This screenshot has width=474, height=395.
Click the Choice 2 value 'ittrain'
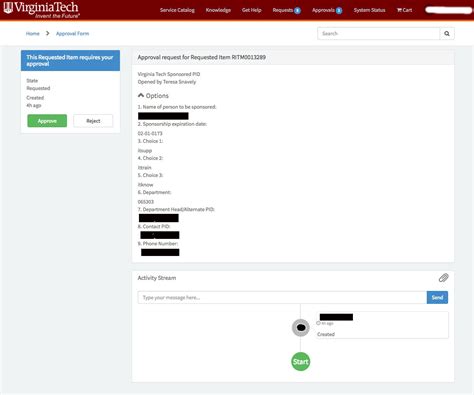click(x=144, y=167)
